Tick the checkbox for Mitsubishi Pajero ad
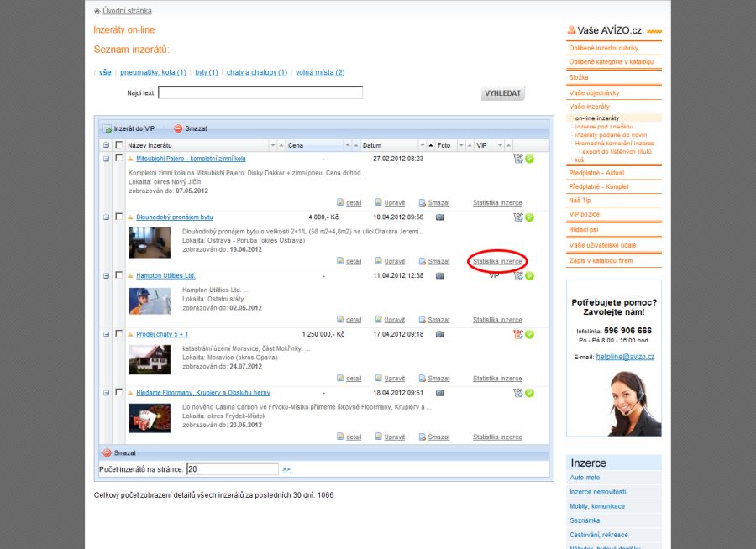Image resolution: width=756 pixels, height=549 pixels. click(118, 158)
